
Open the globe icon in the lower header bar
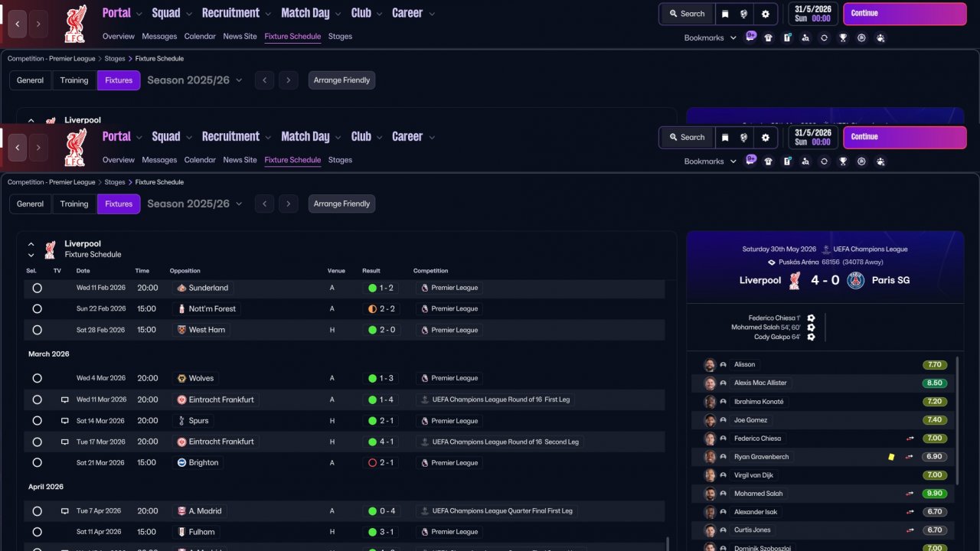(x=743, y=138)
